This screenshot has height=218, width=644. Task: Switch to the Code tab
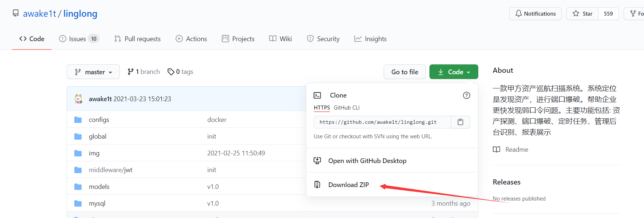tap(32, 39)
